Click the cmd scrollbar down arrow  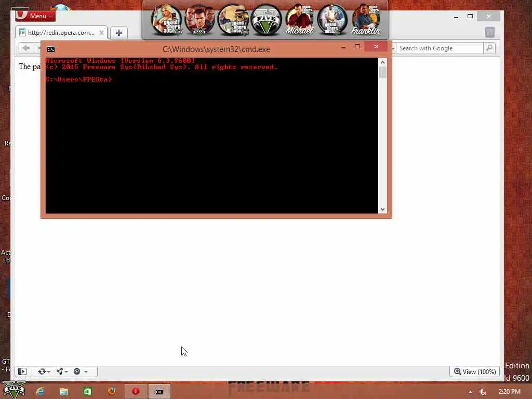coord(382,209)
